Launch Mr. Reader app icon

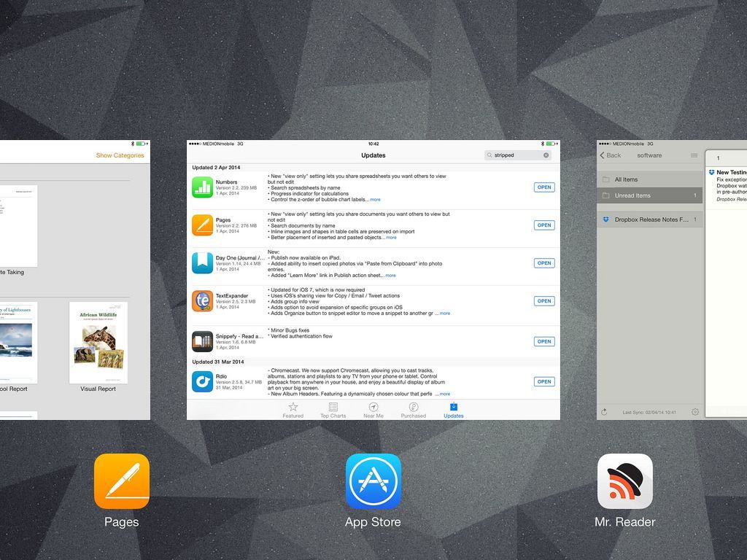[624, 481]
